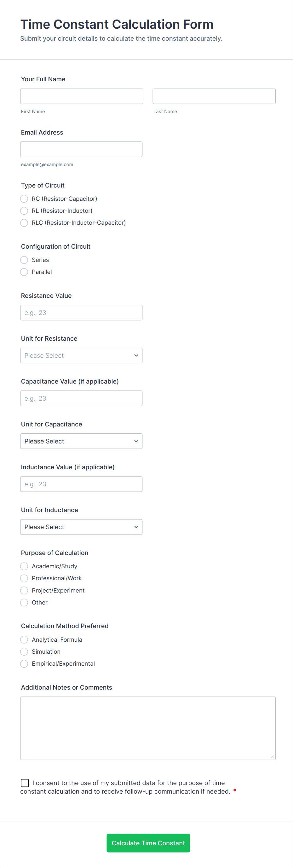Screen dimensions: 293x868
Task: Choose Simulation calculation method
Action: [24, 652]
